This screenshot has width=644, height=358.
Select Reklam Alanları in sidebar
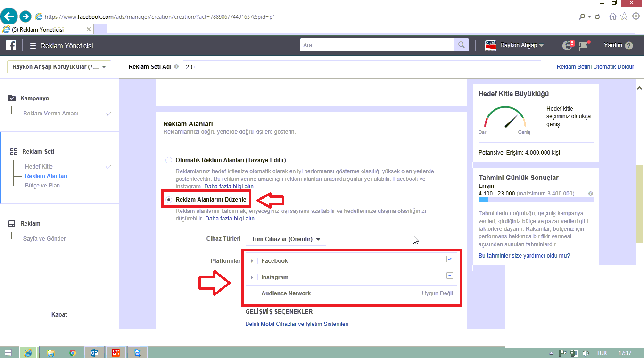(x=46, y=176)
